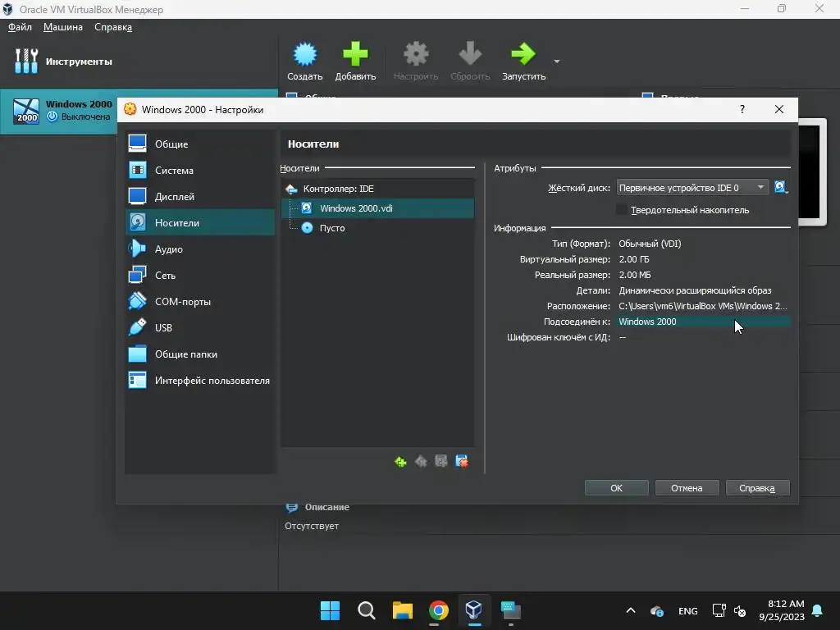Open the clock showing 8:12 AM

(x=782, y=610)
